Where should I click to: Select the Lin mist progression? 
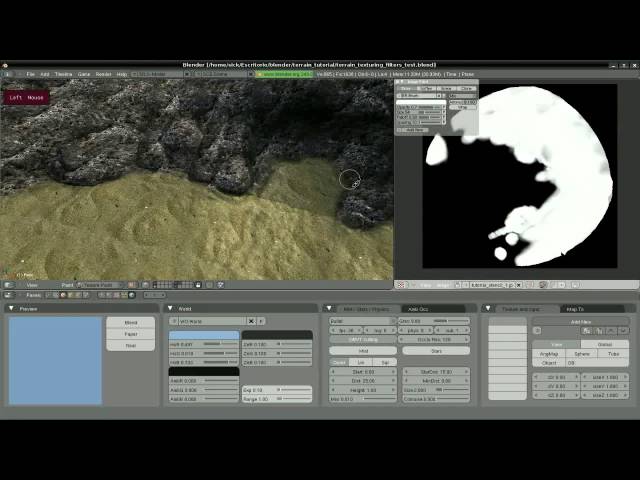[x=361, y=362]
